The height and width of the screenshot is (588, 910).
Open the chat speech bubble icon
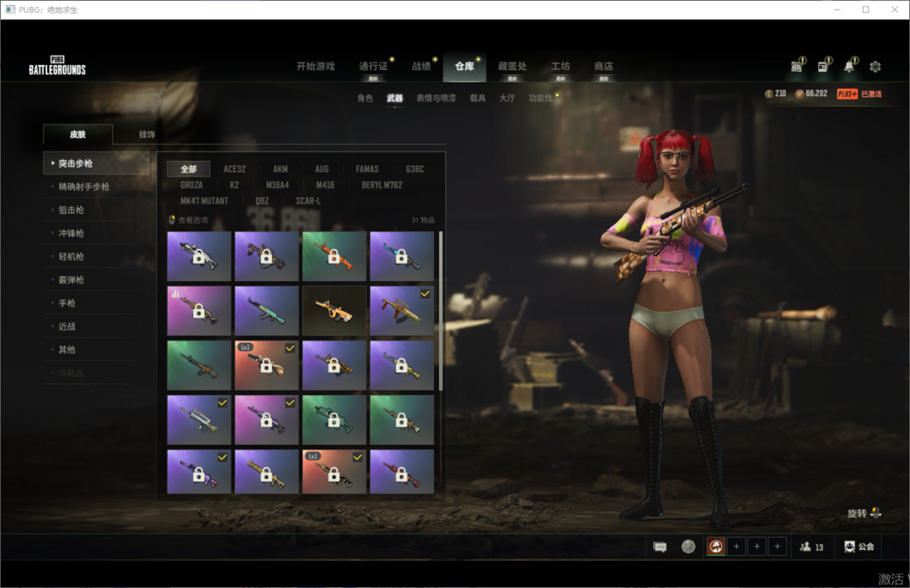coord(660,547)
